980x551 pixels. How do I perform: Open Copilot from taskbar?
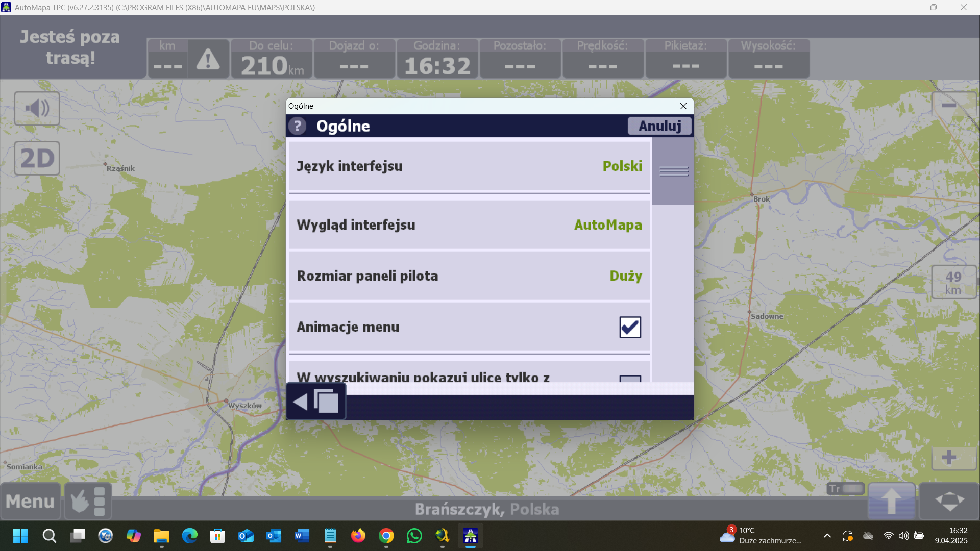click(134, 536)
